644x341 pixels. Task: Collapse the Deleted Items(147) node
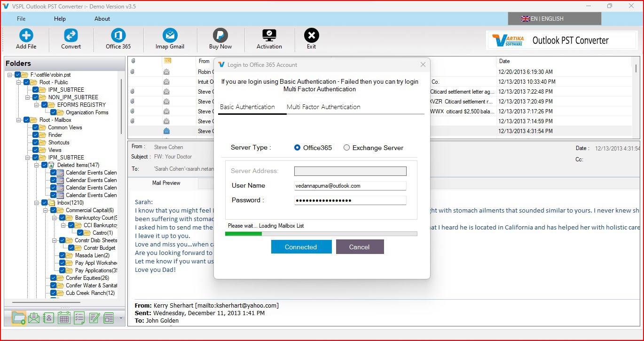click(37, 165)
